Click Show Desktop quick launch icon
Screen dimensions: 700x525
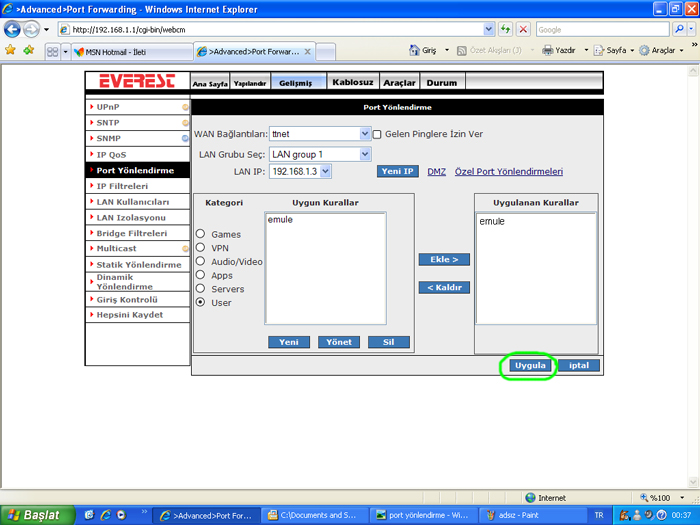(x=89, y=515)
